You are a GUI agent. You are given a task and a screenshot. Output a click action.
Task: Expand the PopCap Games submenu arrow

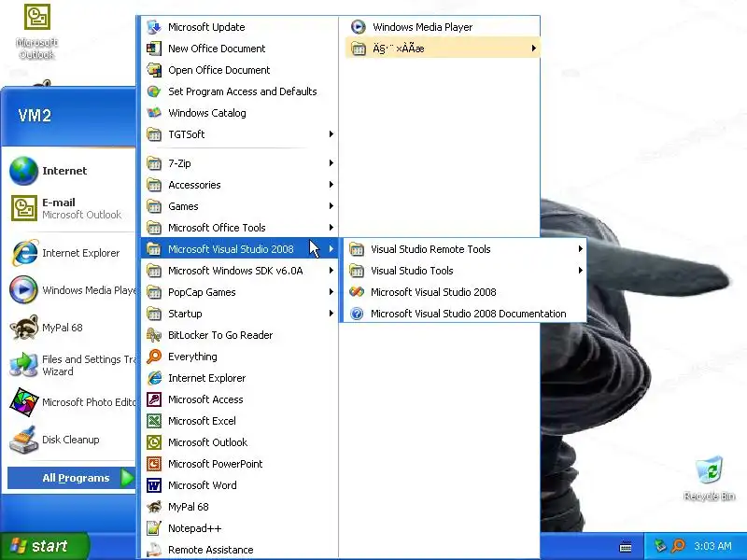coord(331,292)
